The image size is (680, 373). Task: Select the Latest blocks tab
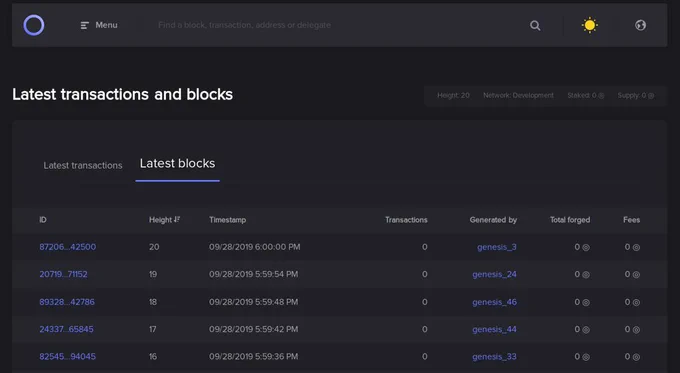tap(177, 164)
